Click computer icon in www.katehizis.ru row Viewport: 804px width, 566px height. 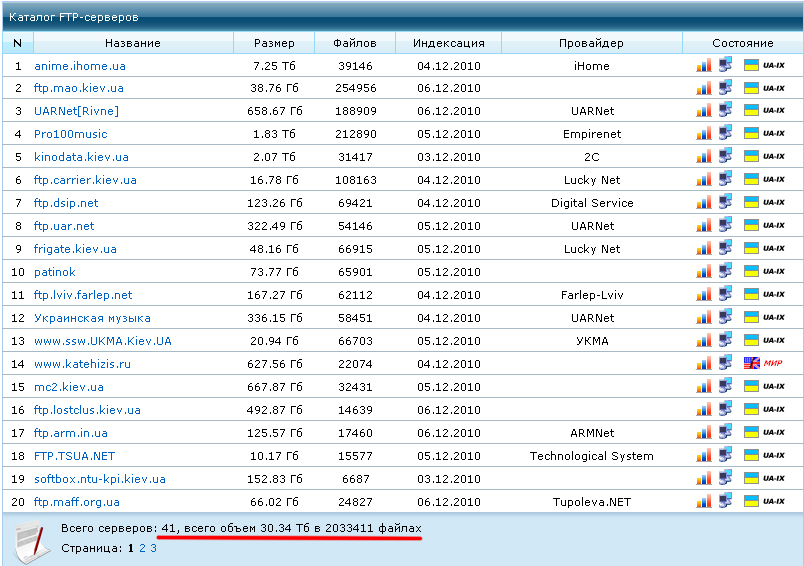[x=725, y=362]
